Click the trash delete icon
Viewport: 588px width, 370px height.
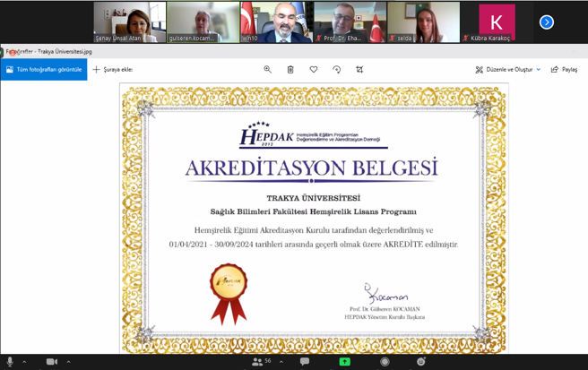click(x=290, y=69)
